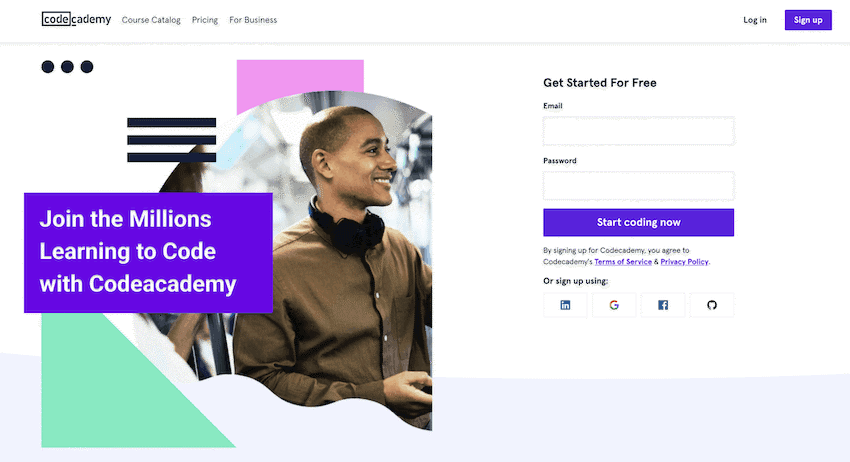850x462 pixels.
Task: Click the Join the Millions purple banner
Action: [x=148, y=253]
